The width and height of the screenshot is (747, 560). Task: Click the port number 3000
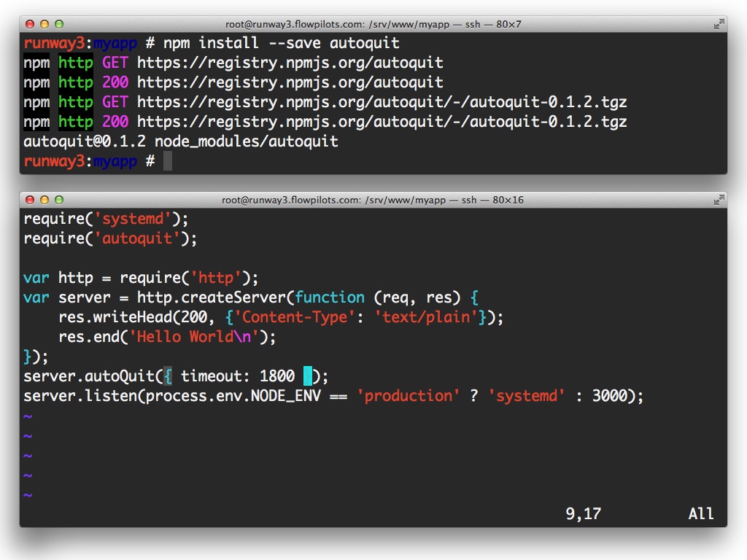click(x=610, y=396)
